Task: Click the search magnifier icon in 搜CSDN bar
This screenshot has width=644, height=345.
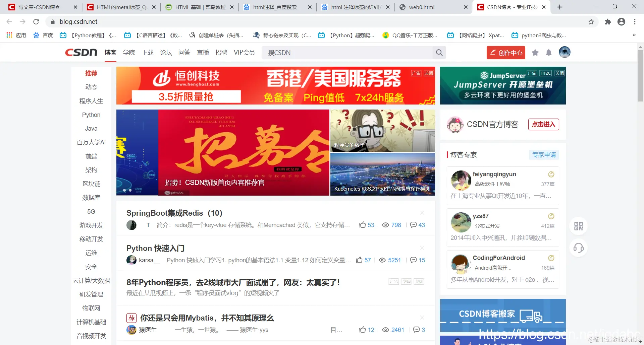Action: pyautogui.click(x=439, y=53)
